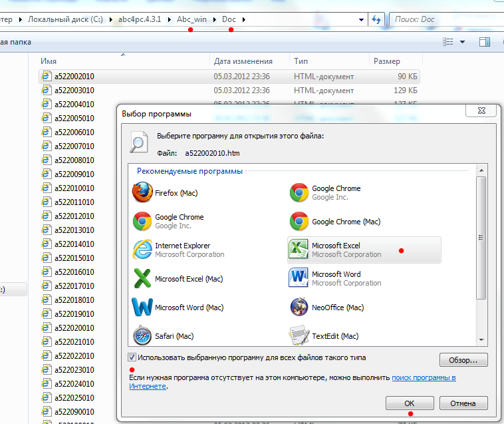Select file a522010010

(74, 188)
